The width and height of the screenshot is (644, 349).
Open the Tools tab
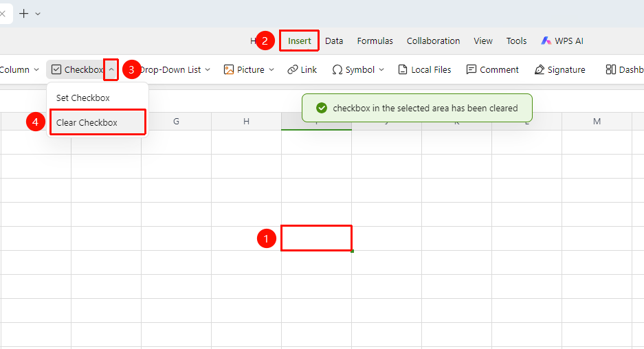click(516, 41)
